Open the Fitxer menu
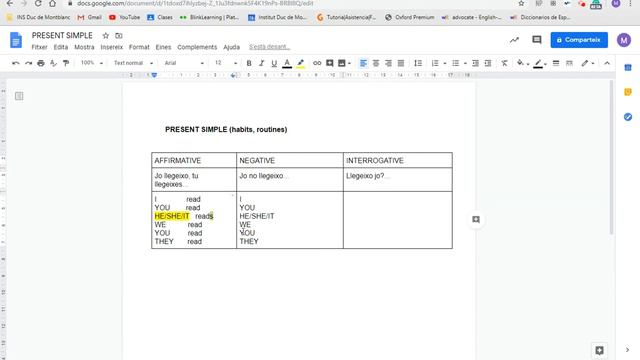 pyautogui.click(x=39, y=47)
